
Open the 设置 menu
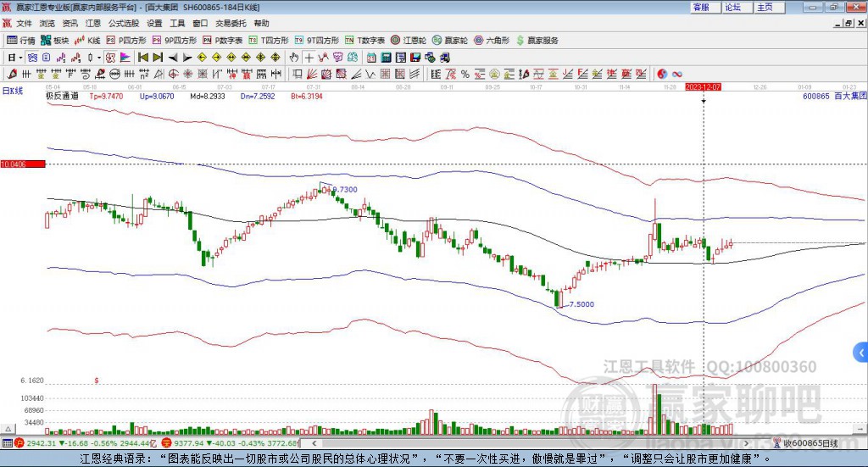pyautogui.click(x=154, y=23)
